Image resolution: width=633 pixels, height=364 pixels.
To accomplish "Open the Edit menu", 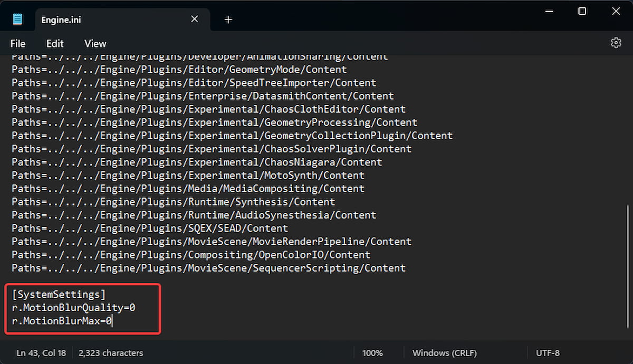I will click(x=55, y=44).
